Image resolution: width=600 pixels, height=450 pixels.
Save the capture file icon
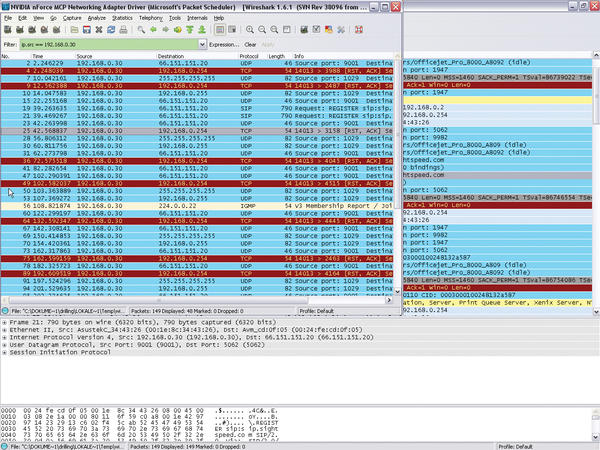click(87, 29)
